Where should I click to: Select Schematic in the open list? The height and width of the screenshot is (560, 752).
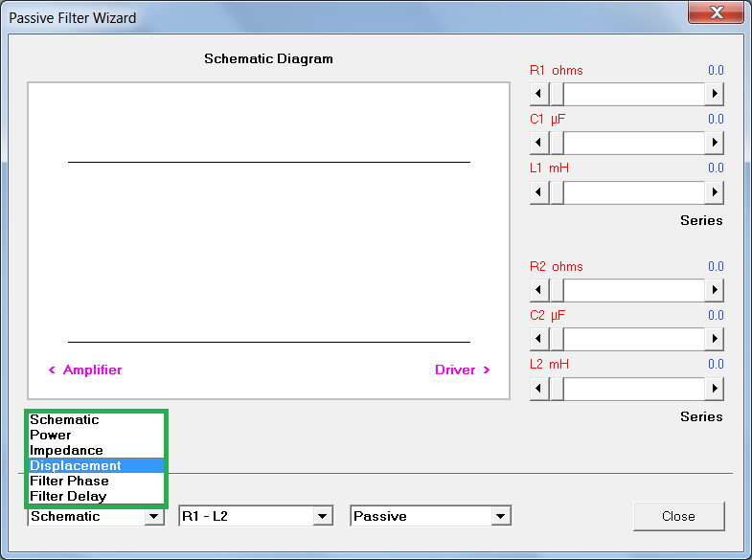coord(96,419)
